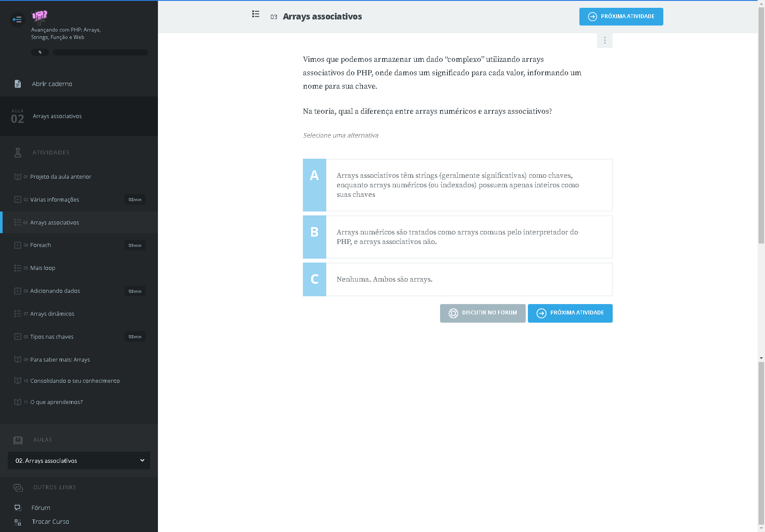Open the activity list icon in header

click(x=256, y=14)
